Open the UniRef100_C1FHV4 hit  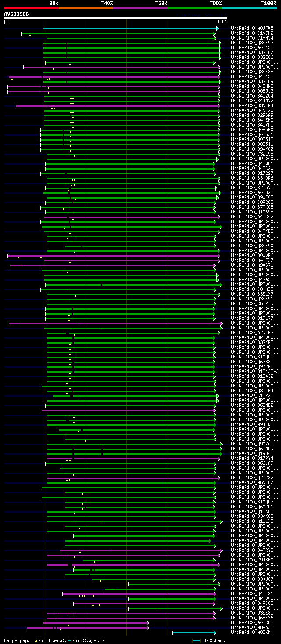pos(252,38)
